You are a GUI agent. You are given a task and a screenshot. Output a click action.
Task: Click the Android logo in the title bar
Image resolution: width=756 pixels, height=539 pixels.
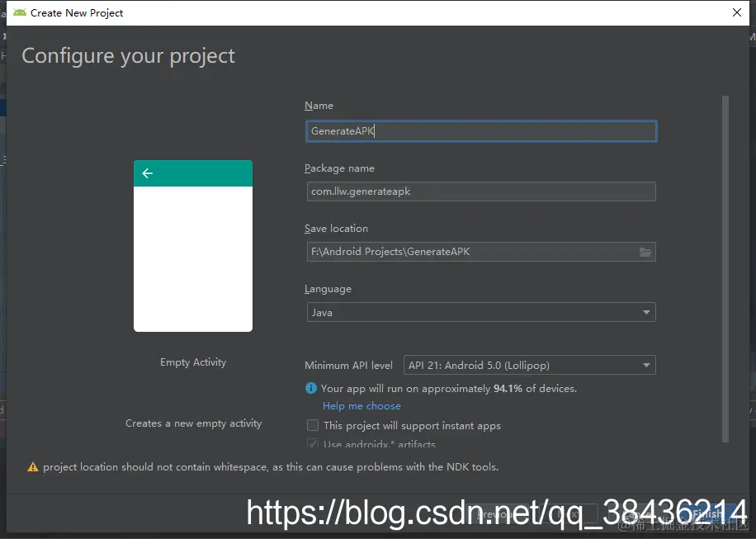point(20,12)
